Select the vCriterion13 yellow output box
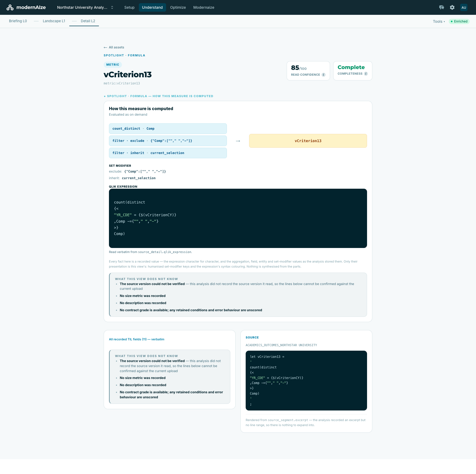Screen dimensions: 476x474 [308, 141]
